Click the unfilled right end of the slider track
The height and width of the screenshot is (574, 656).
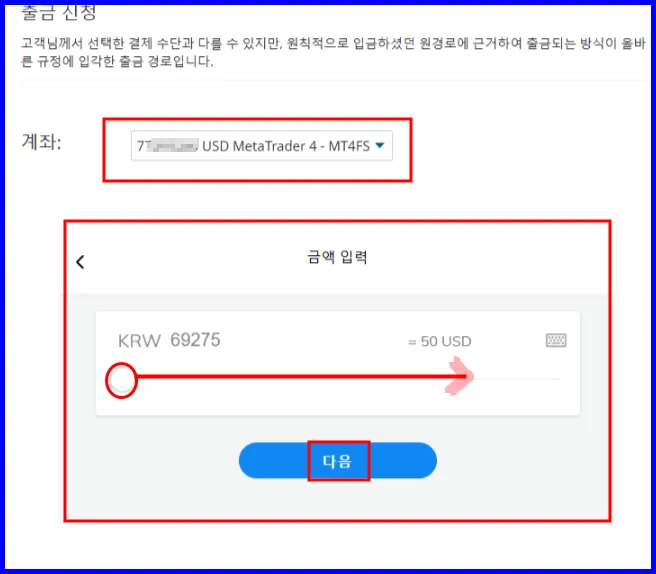(518, 379)
